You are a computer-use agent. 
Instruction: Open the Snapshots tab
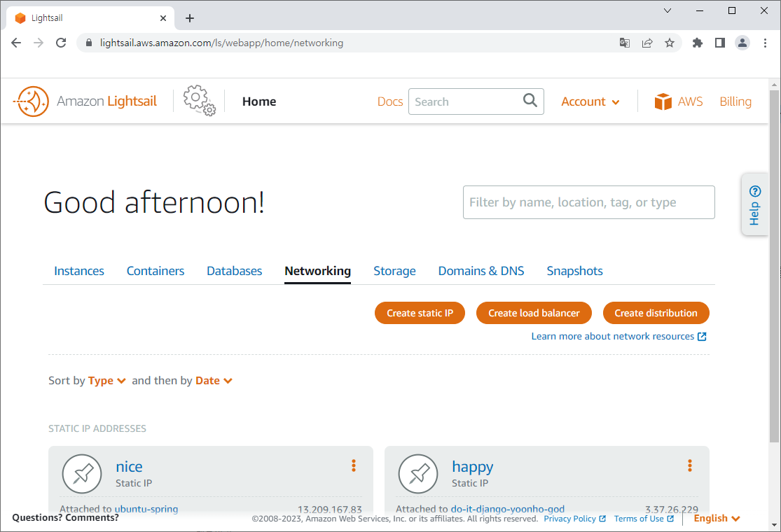575,271
